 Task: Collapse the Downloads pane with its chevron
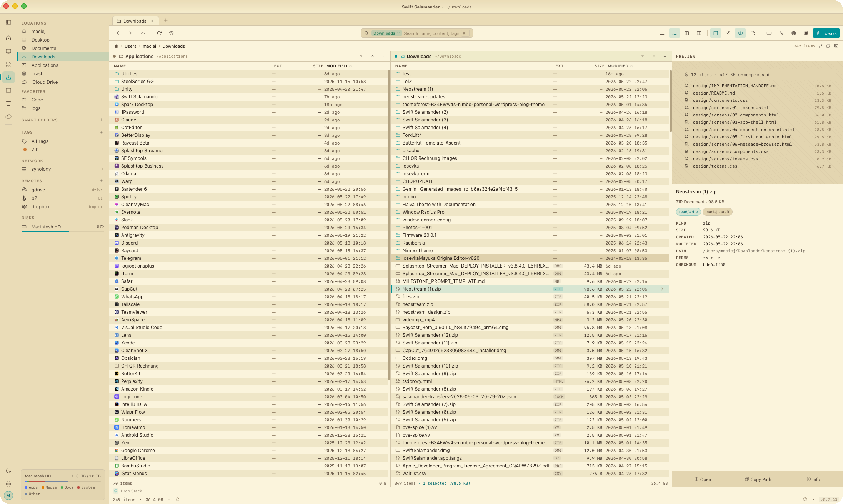654,56
